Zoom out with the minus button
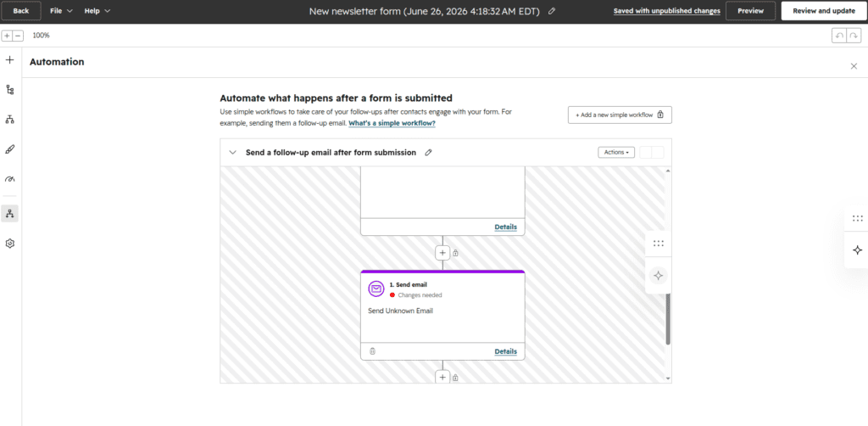Image resolution: width=868 pixels, height=426 pixels. 18,36
